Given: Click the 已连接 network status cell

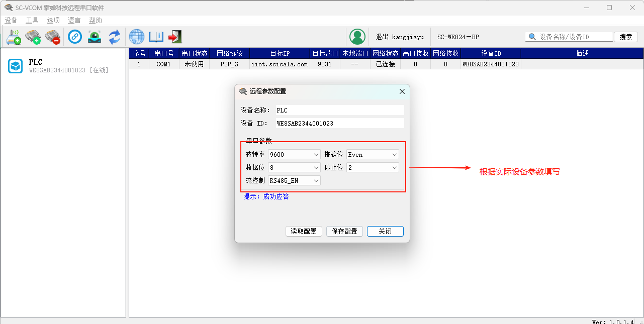Looking at the screenshot, I should (x=385, y=64).
